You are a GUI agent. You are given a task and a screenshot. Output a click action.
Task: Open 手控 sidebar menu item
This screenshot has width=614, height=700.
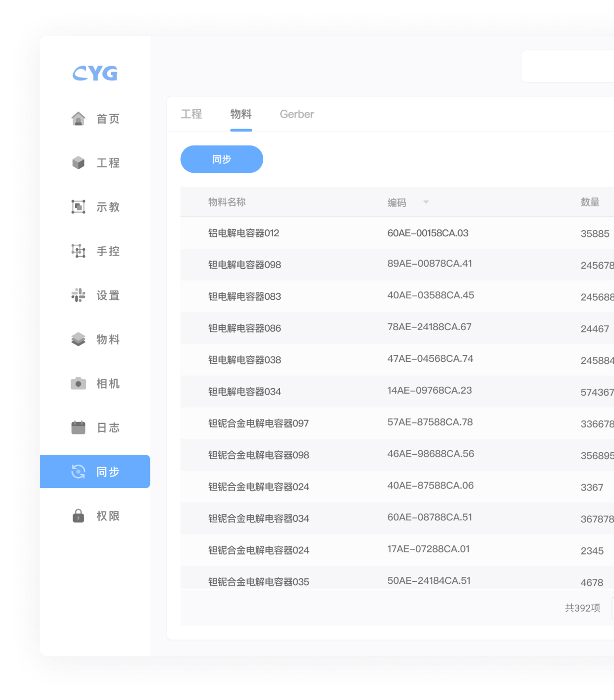coord(95,251)
